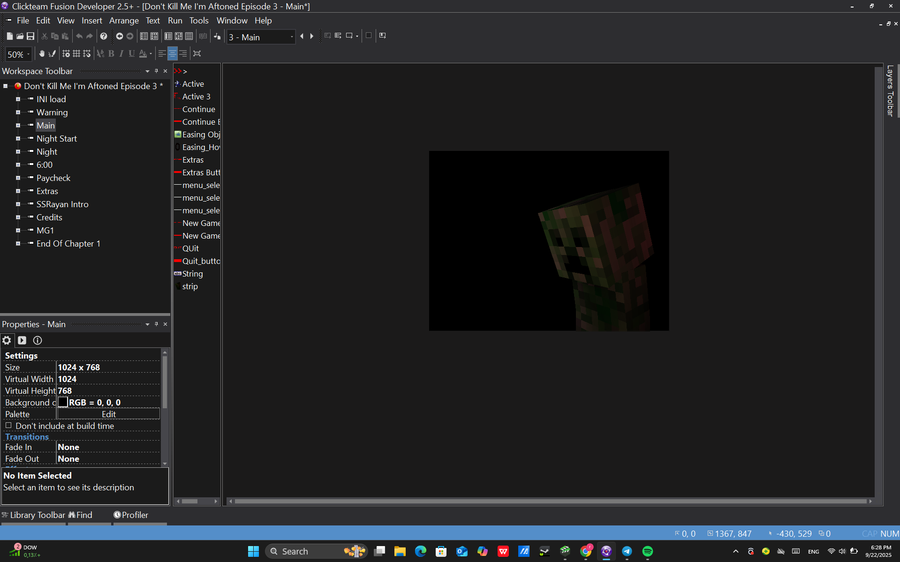
Task: Open the Runtime options play tab in Properties
Action: [x=22, y=340]
